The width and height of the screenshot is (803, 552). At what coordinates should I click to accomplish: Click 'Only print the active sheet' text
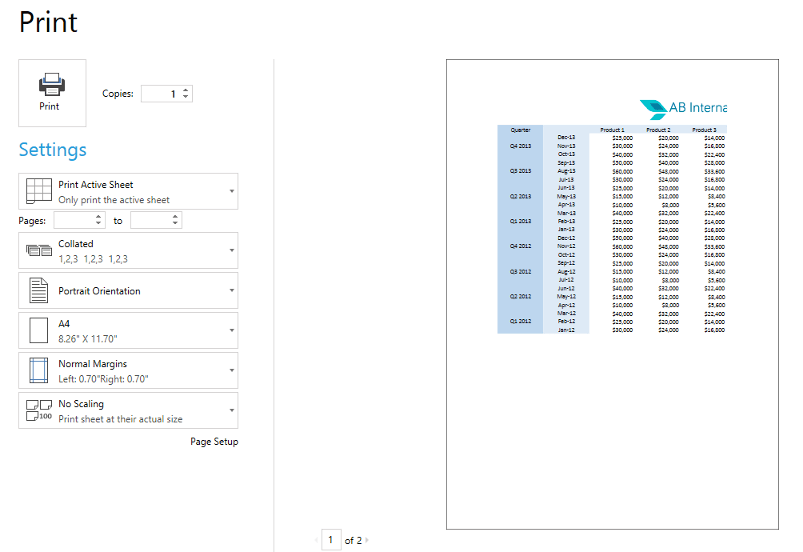(x=114, y=200)
